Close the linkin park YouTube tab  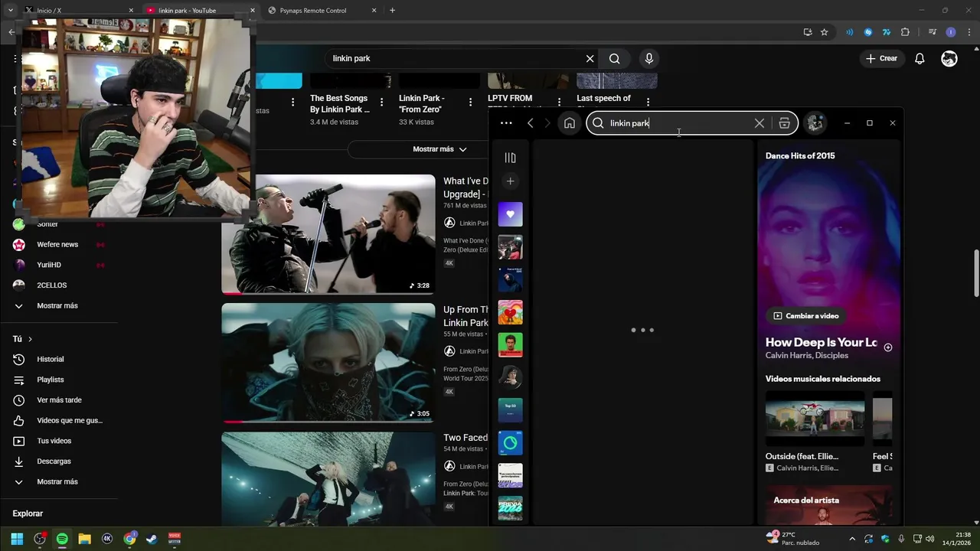click(x=253, y=11)
